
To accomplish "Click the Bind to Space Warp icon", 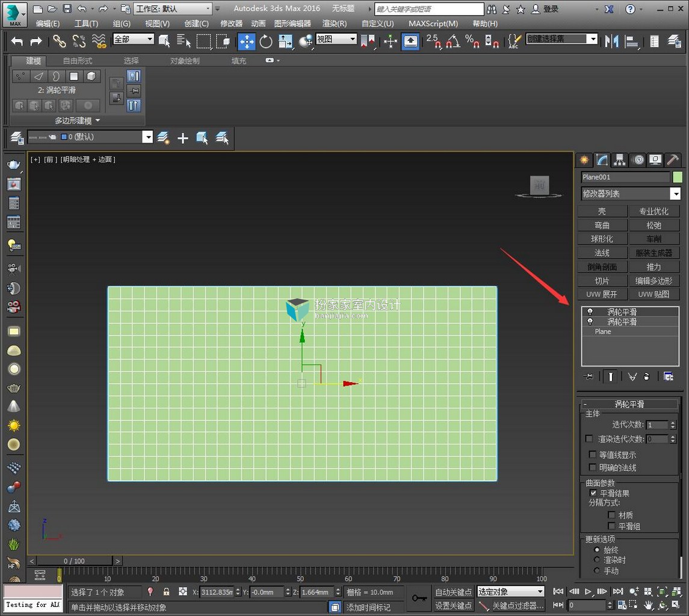I will 99,42.
